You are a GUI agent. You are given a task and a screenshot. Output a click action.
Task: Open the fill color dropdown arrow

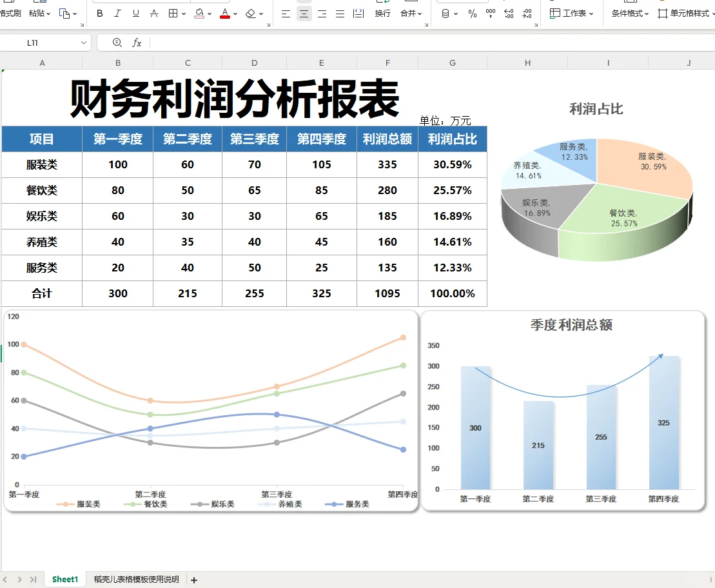[x=210, y=14]
